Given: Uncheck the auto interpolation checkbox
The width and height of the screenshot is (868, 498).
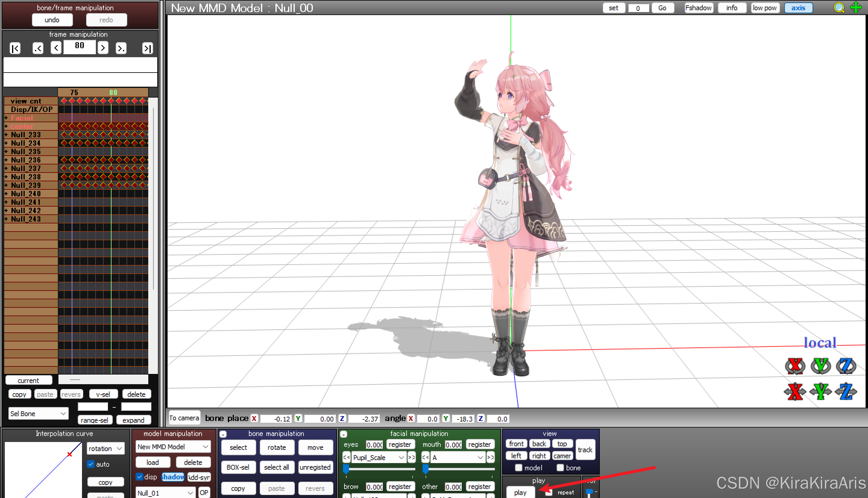Looking at the screenshot, I should point(91,464).
